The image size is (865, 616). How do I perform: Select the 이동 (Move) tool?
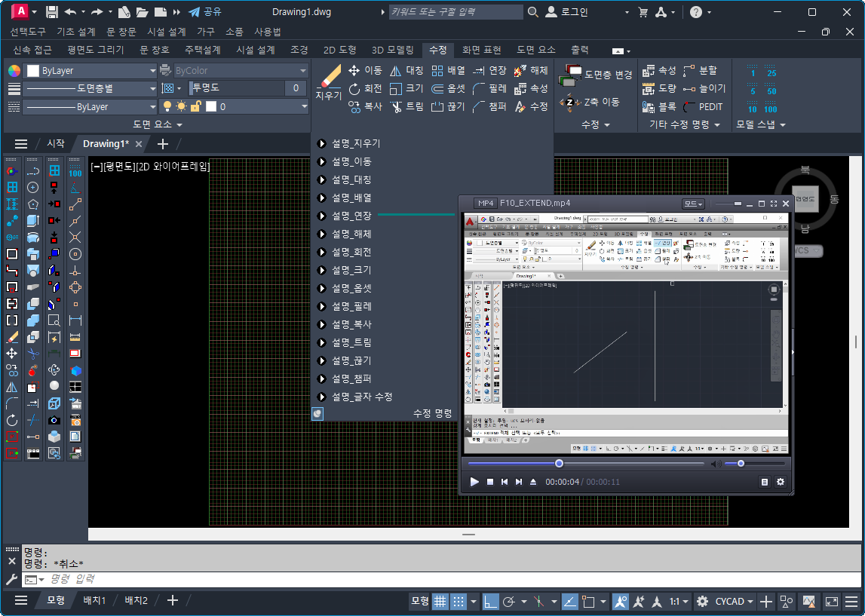365,71
